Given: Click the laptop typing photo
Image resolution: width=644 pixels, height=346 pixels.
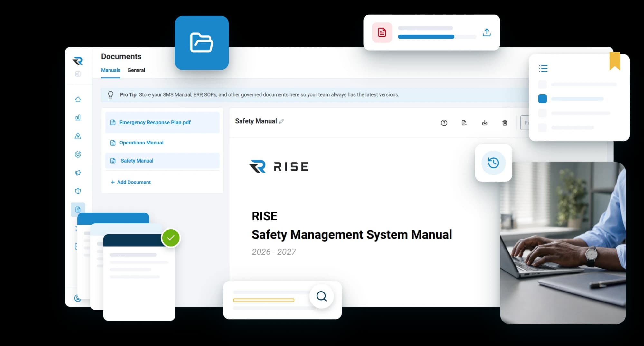Looking at the screenshot, I should tap(563, 243).
